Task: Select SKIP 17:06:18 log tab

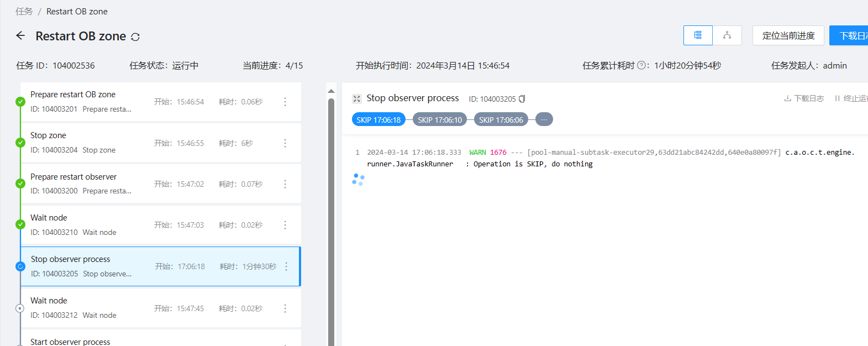Action: [x=378, y=119]
